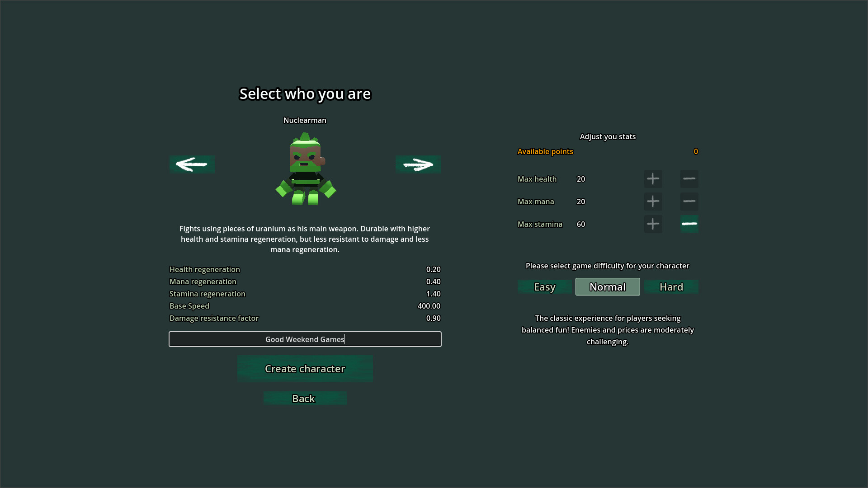
Task: Select Easy difficulty
Action: [544, 287]
